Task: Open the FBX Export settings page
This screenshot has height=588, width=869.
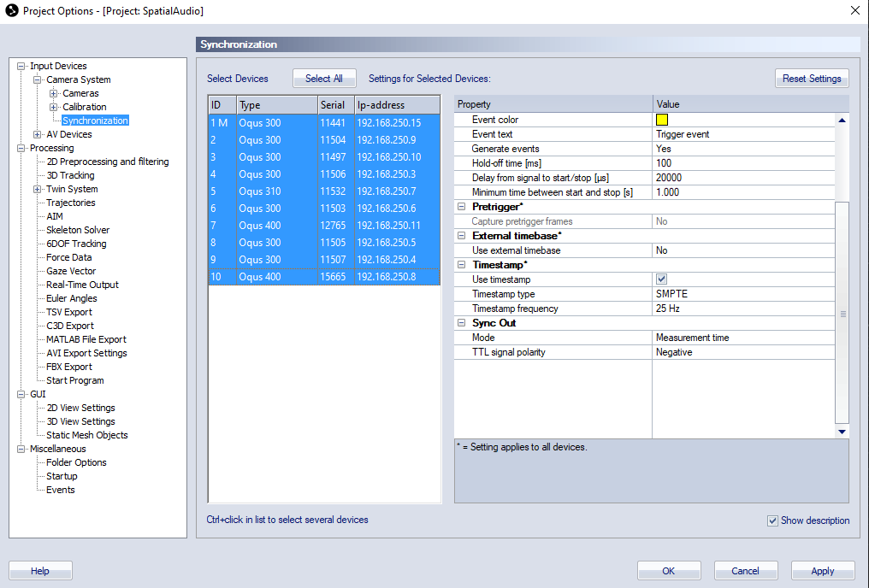Action: click(68, 367)
